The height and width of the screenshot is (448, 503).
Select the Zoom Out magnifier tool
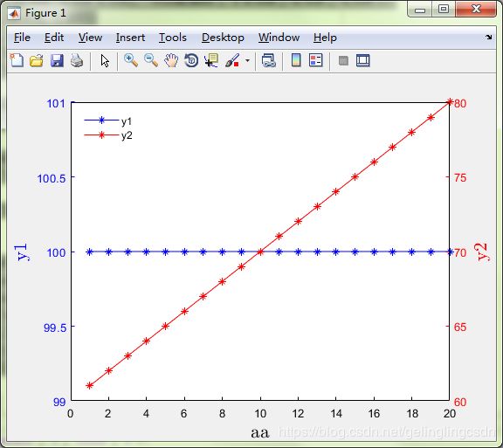click(151, 60)
